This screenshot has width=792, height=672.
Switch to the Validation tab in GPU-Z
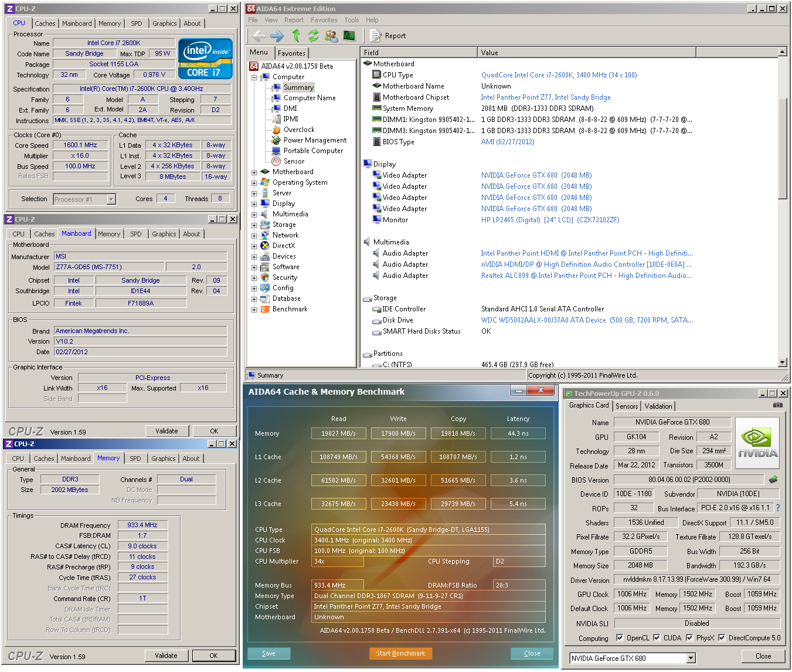click(658, 406)
